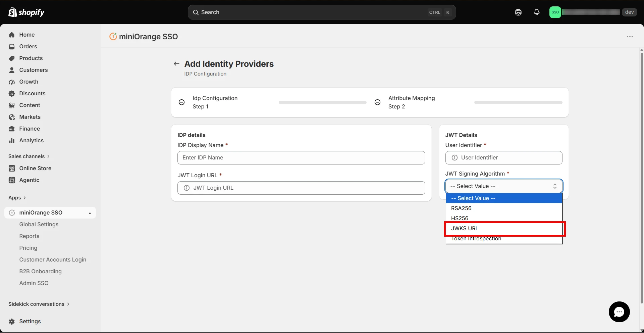
Task: Open B2B Onboarding
Action: tap(40, 271)
